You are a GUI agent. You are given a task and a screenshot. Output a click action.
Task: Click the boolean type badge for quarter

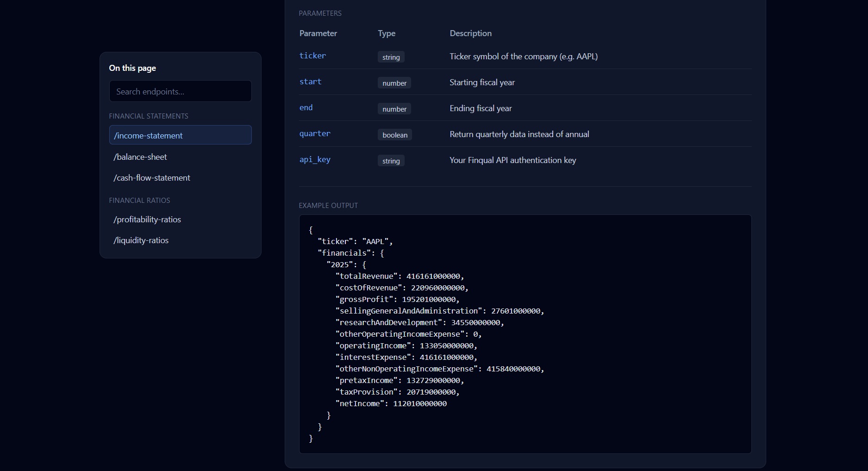[x=394, y=135]
